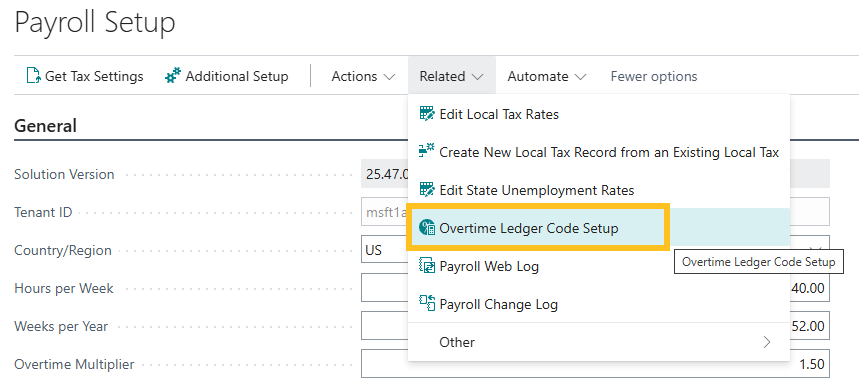
Task: Open Payroll Change Log entry
Action: tap(600, 304)
